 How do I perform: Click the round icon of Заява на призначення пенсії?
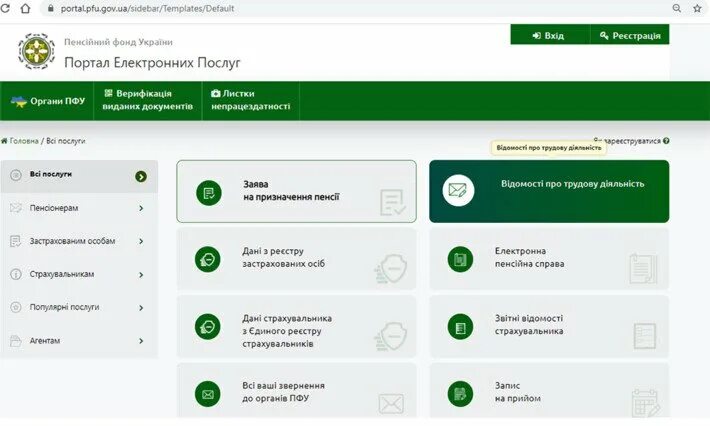click(x=209, y=193)
